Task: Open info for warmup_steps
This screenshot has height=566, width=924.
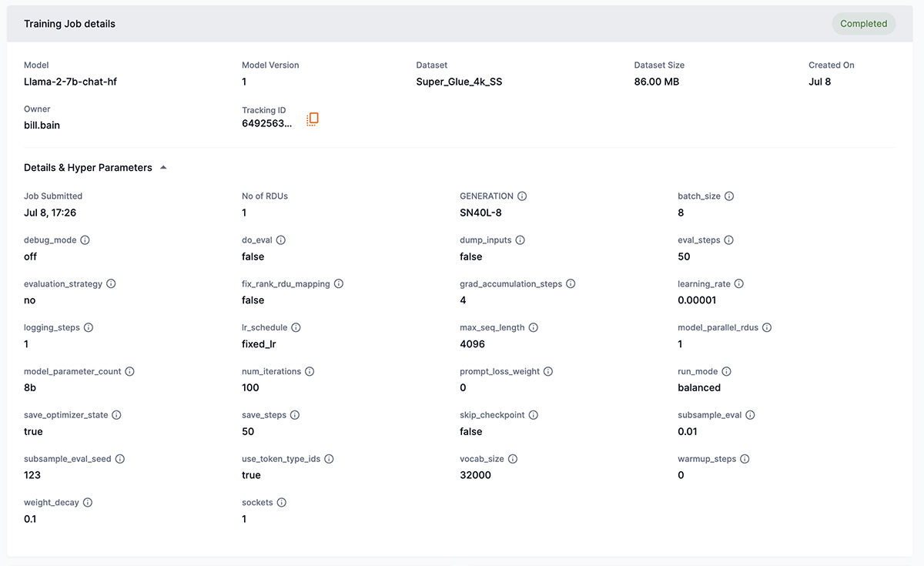Action: 745,459
